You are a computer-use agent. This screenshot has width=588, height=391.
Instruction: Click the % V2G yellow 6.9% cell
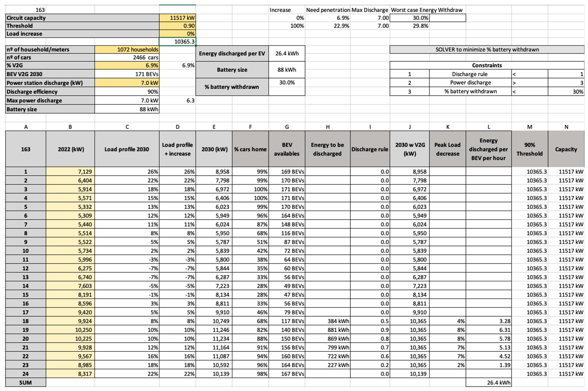(127, 65)
